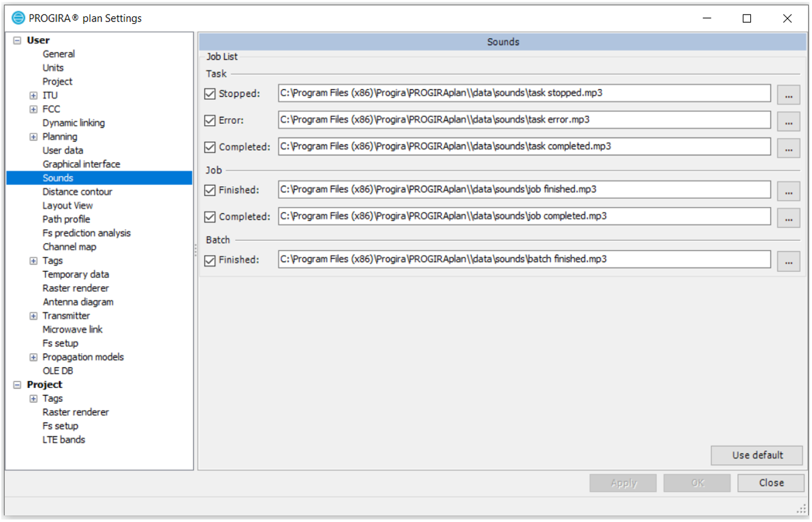Select Antenna diagram entry
The image size is (812, 522).
click(x=78, y=303)
